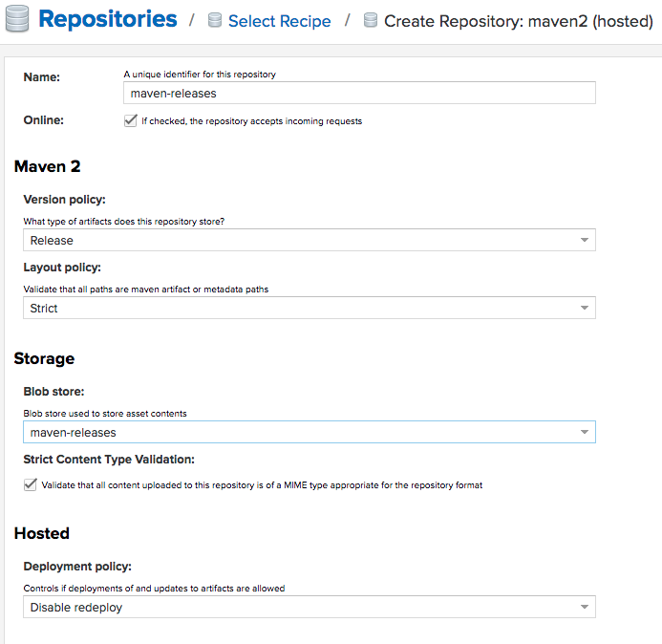Open the Blob store maven-releases dropdown
Image resolution: width=662 pixels, height=644 pixels.
(310, 432)
